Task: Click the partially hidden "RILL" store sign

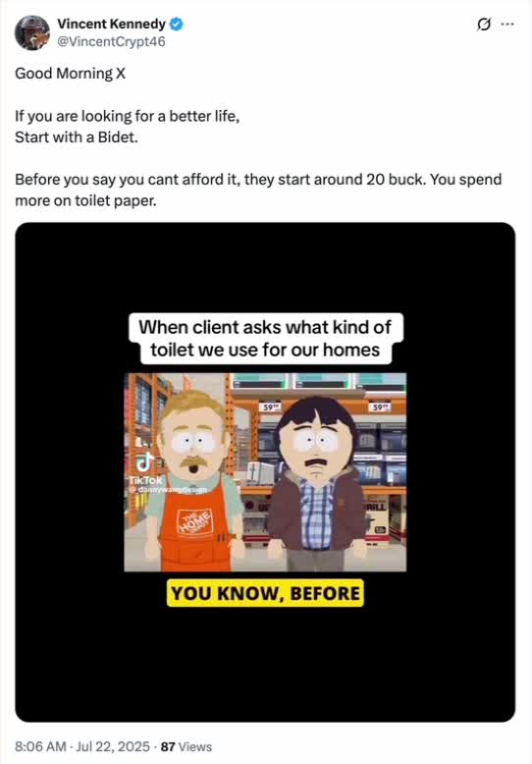Action: (x=376, y=508)
